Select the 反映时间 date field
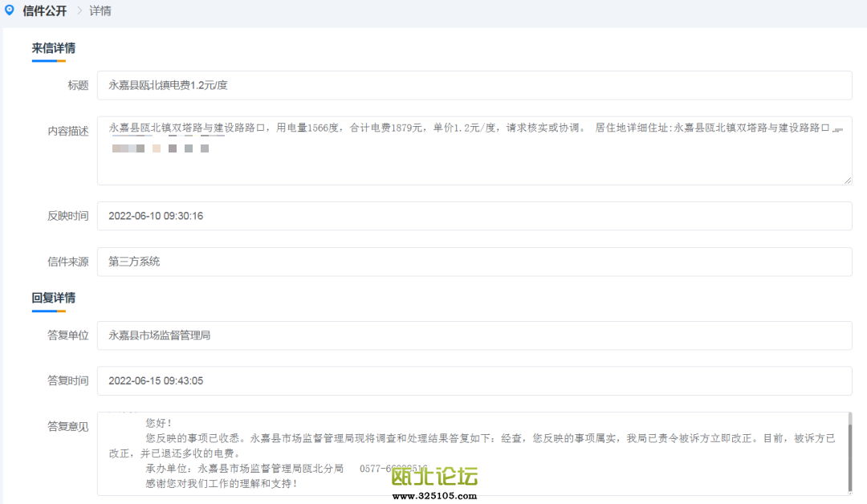This screenshot has width=867, height=504. click(x=474, y=216)
